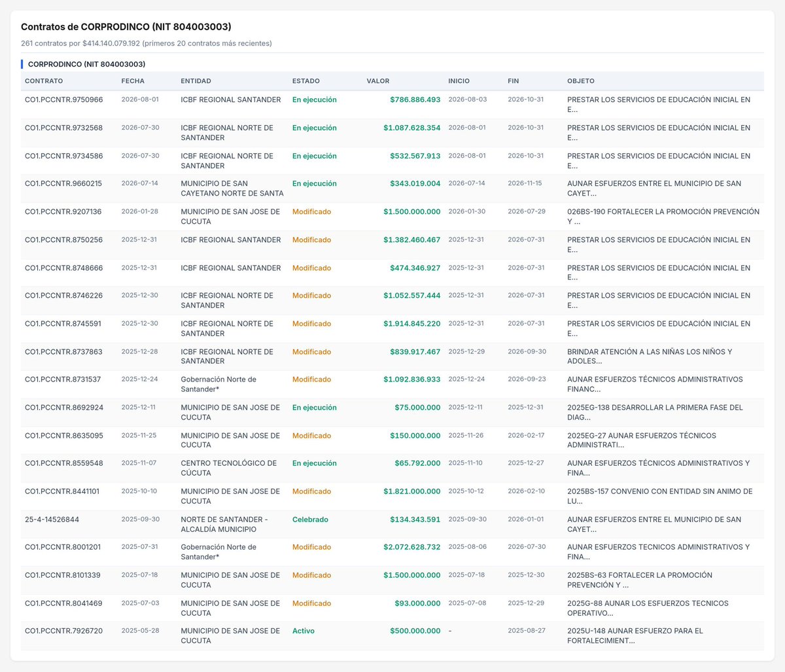
Task: Click the FECHA column header
Action: [133, 81]
